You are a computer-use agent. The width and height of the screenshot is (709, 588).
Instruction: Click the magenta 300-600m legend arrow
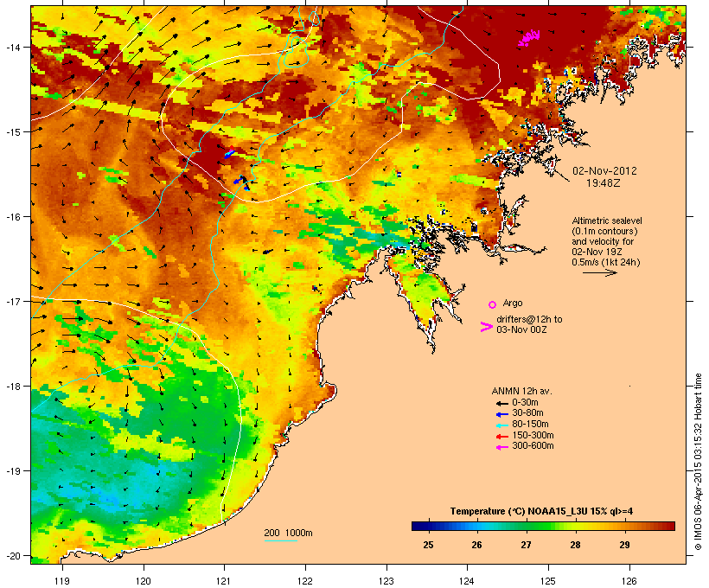(x=501, y=447)
